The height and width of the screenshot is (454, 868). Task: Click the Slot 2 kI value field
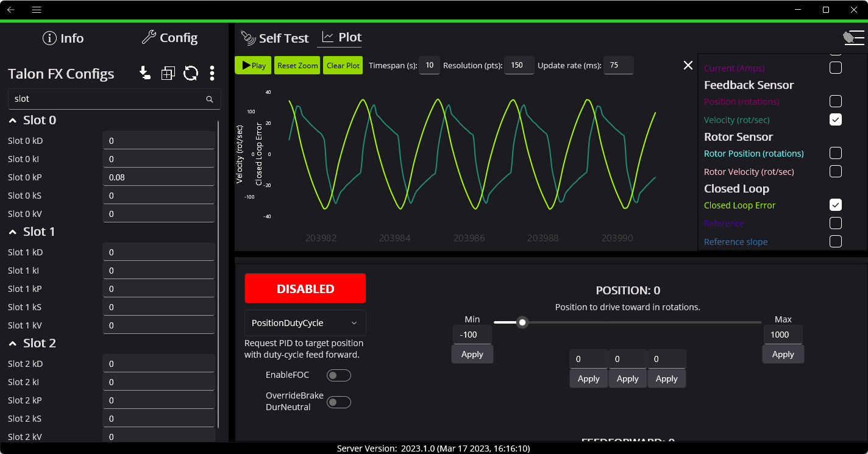click(158, 382)
